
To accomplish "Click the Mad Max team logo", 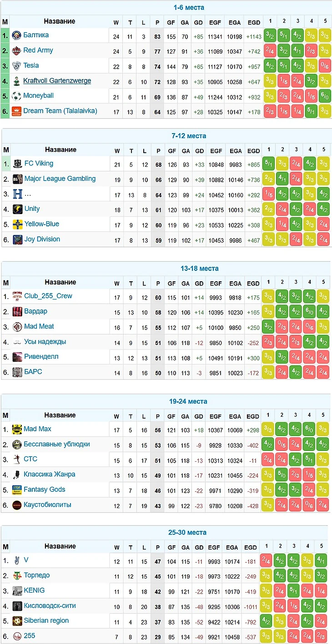I will 17,429.
